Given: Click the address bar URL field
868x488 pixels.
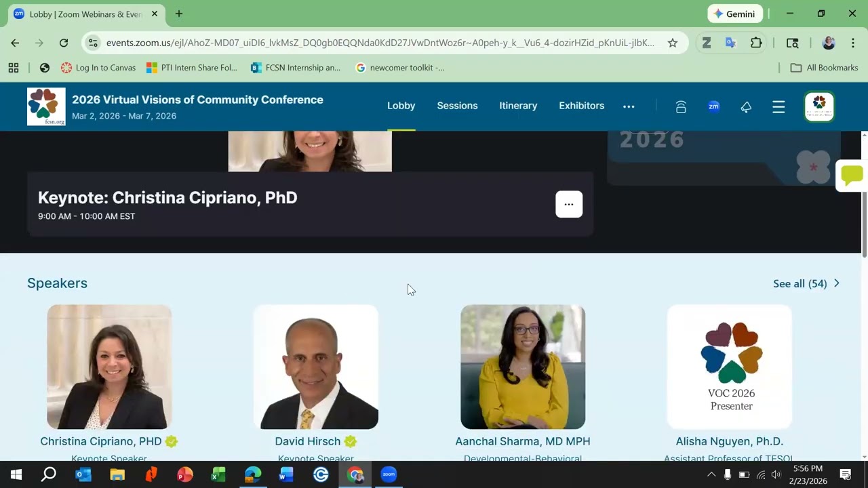Looking at the screenshot, I should (x=380, y=43).
